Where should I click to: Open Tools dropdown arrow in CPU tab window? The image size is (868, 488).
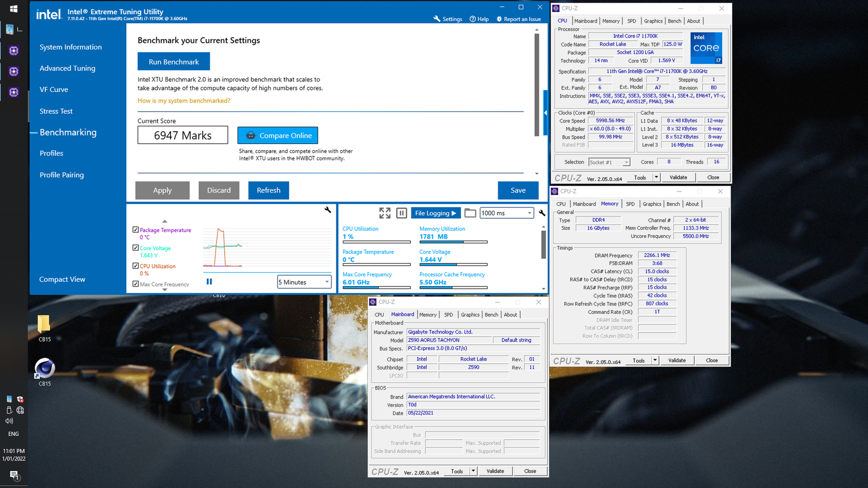coord(656,178)
